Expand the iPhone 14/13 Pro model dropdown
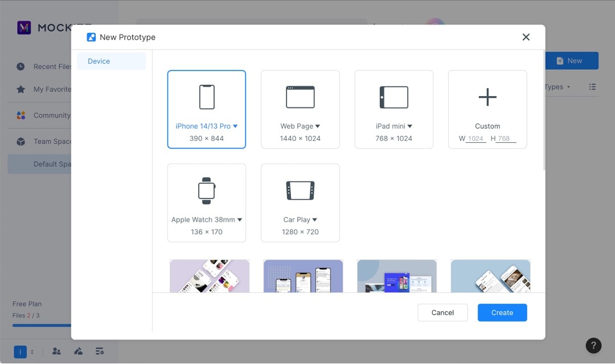615x364 pixels. pos(235,126)
